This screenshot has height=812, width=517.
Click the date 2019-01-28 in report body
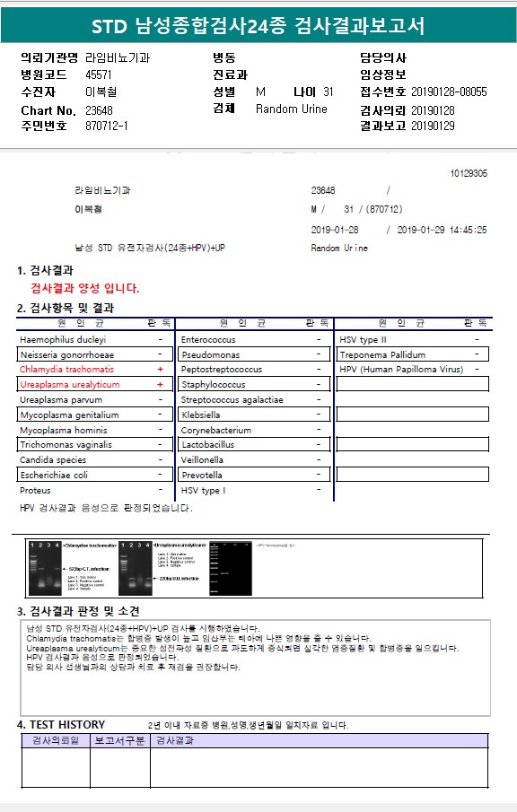(335, 230)
